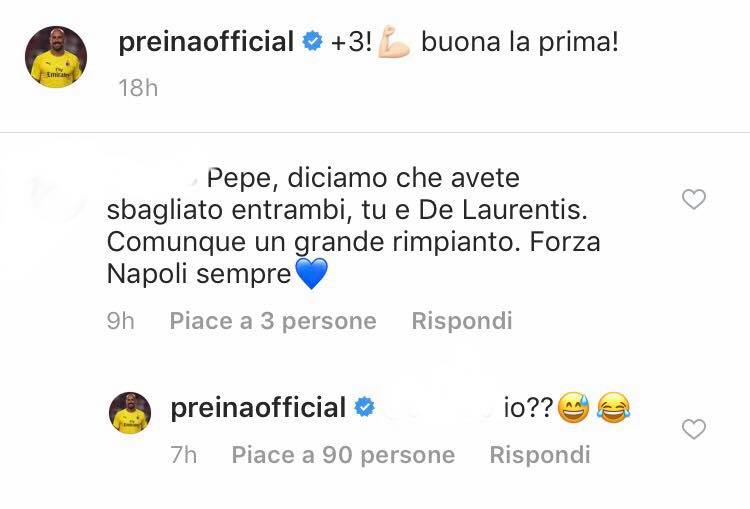
Task: Click the tears of joy emoji
Action: click(x=610, y=408)
